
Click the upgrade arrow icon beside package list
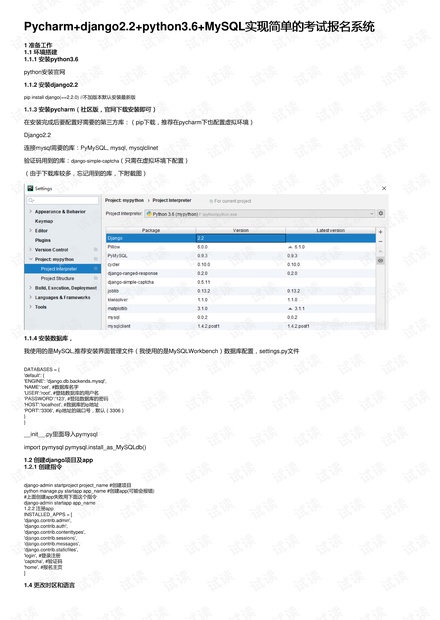[380, 251]
